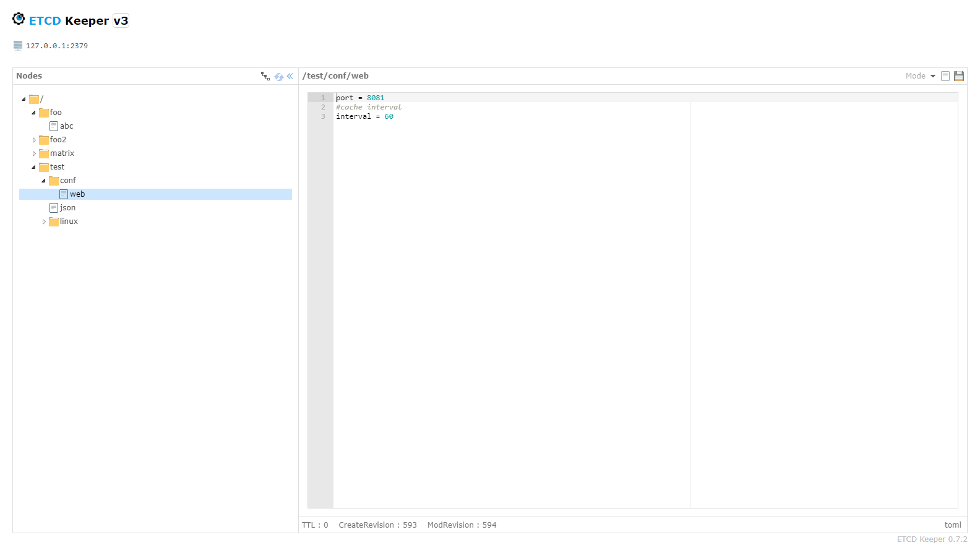
Task: Select the json key in tree
Action: click(67, 208)
